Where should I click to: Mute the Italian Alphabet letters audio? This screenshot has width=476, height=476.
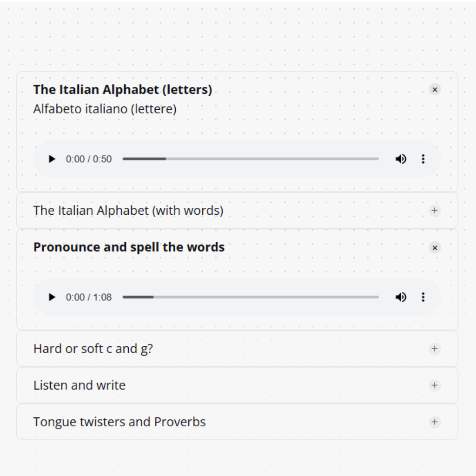coord(401,159)
